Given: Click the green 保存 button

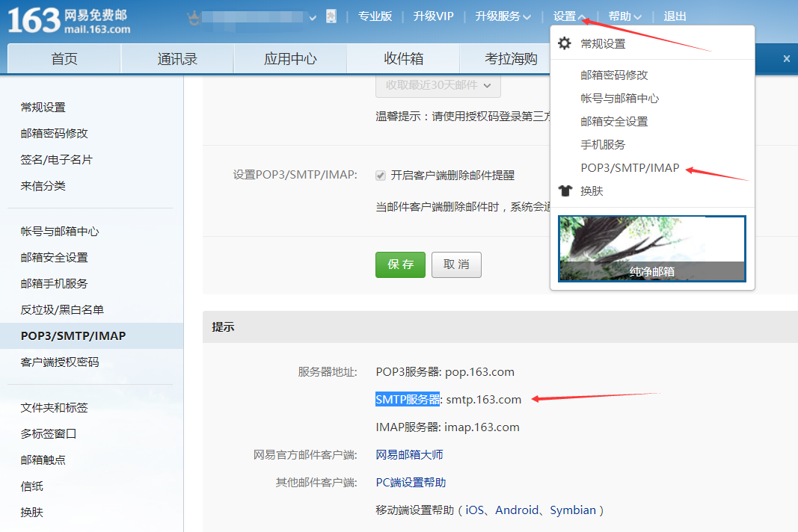Looking at the screenshot, I should coord(401,265).
